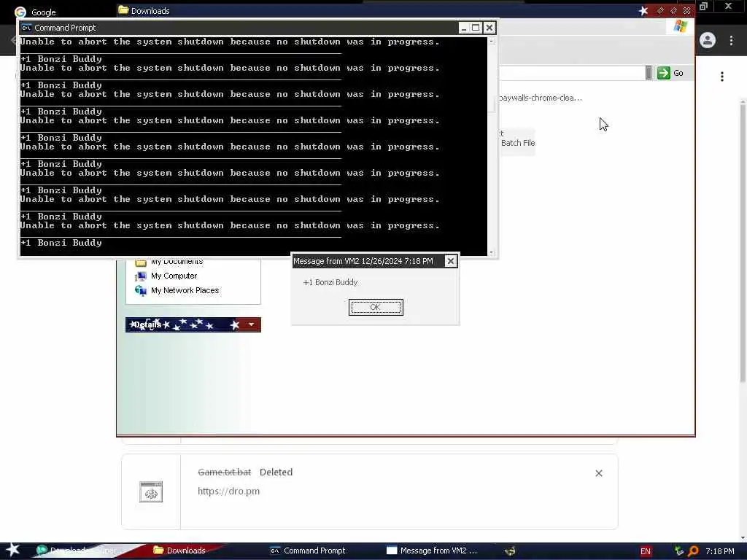Click the Game.txt.bat file name
Viewport: 747px width, 560px height.
225,472
